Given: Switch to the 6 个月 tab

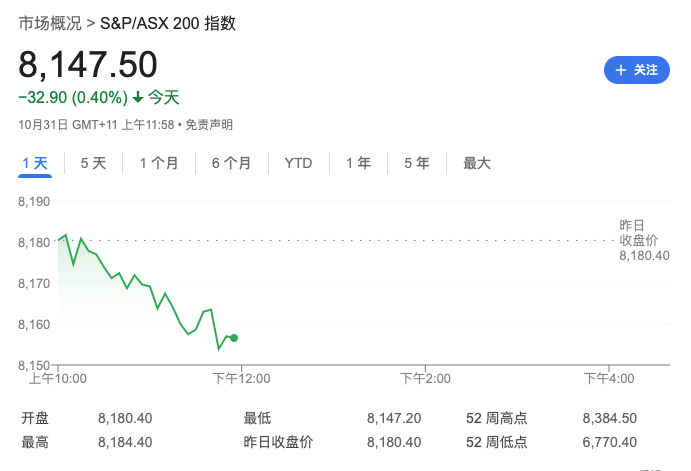Looking at the screenshot, I should (x=231, y=163).
